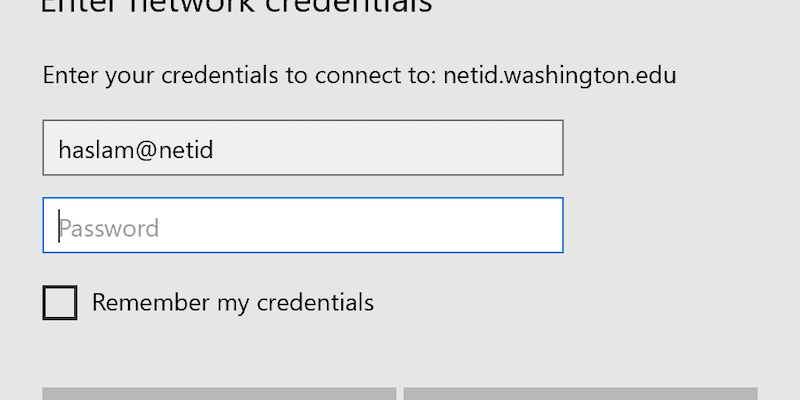Click the word 'haslam' in the username field
Screen dimensions: 800x400
(x=96, y=150)
